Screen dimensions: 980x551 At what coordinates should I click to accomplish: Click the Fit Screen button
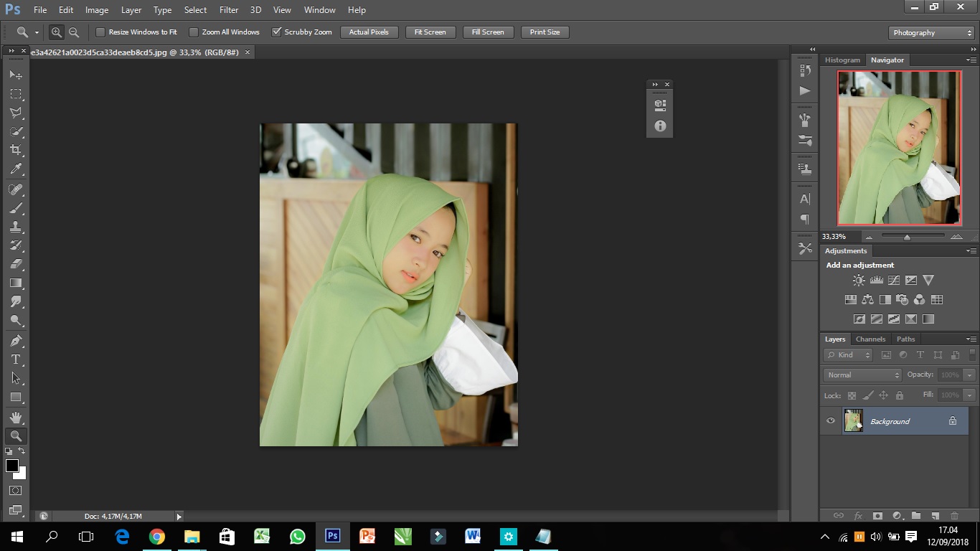coord(430,32)
